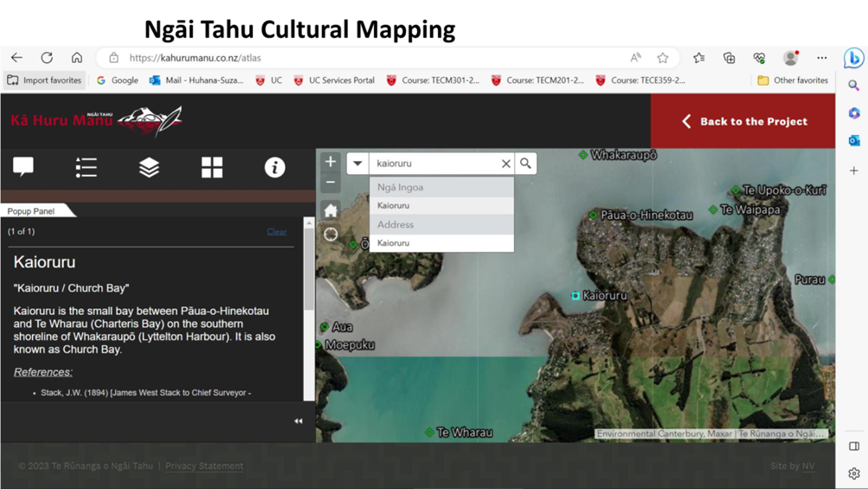Open the Course: TECM301 bookmark
Image resolution: width=868 pixels, height=489 pixels.
coord(433,80)
